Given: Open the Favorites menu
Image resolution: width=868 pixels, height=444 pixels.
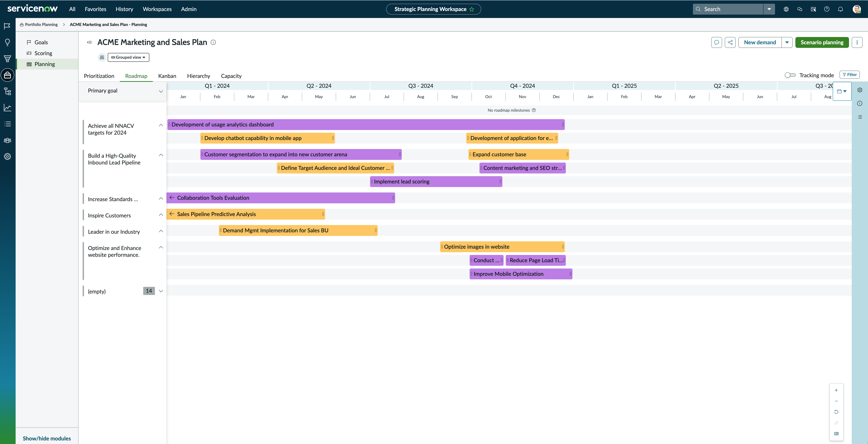Looking at the screenshot, I should [x=95, y=9].
